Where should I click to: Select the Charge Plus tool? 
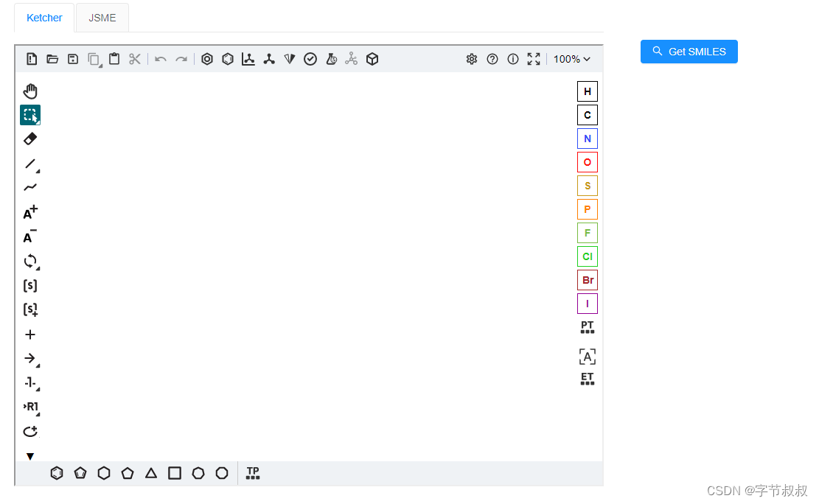(x=30, y=213)
